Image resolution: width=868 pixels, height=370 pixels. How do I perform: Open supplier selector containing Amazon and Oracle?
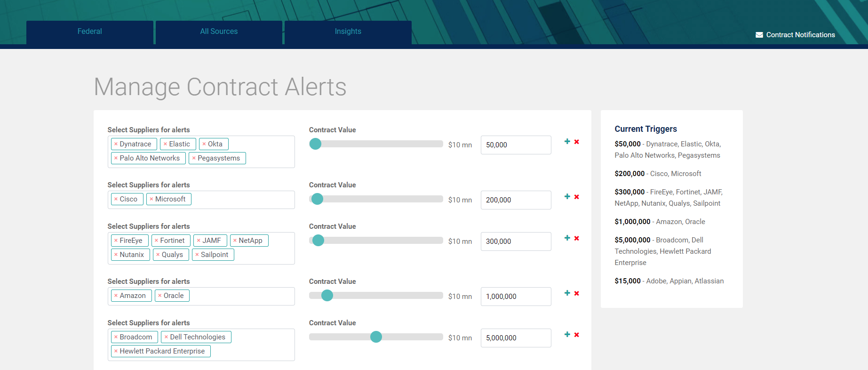(201, 296)
